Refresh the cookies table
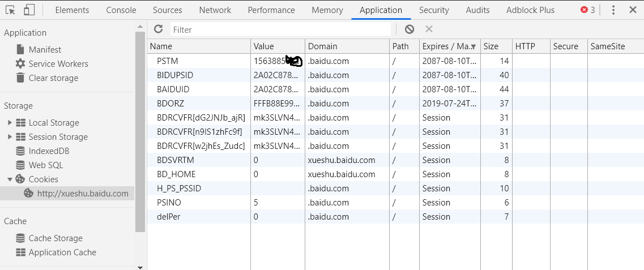 point(158,29)
